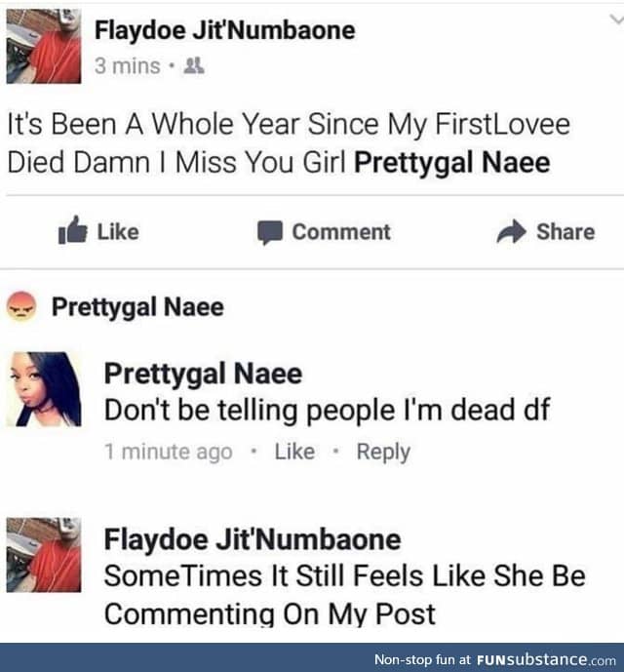Click the Comment speech bubble icon
This screenshot has width=624, height=672.
[269, 232]
